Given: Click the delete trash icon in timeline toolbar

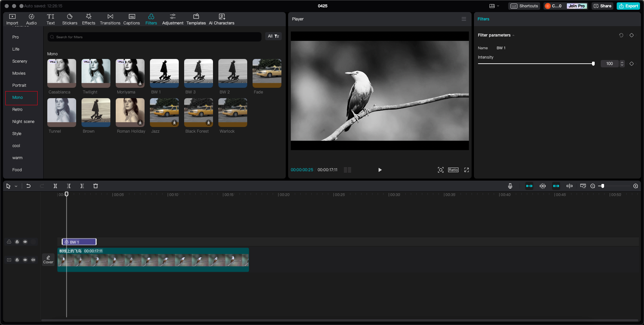Looking at the screenshot, I should tap(96, 186).
